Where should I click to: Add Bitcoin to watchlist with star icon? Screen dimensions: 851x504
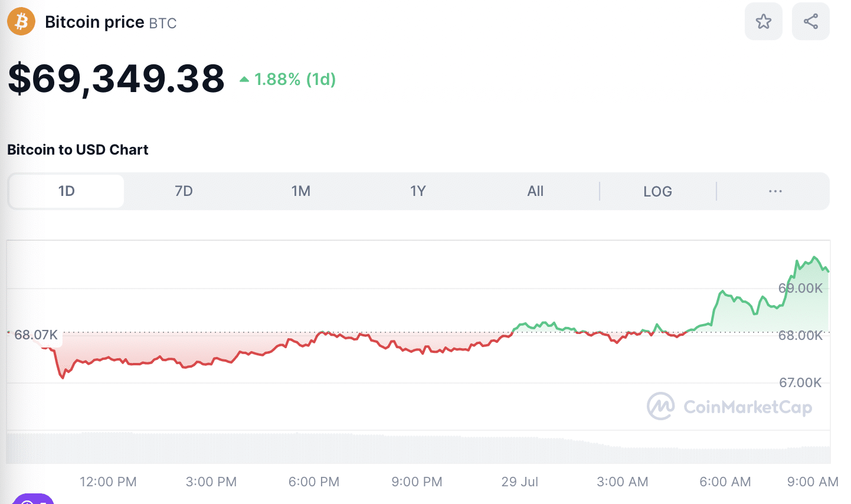764,22
